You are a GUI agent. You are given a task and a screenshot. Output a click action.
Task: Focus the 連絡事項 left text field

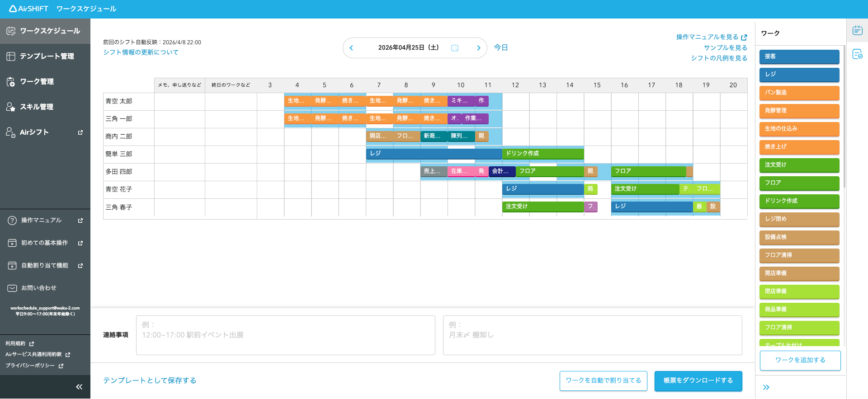[x=286, y=335]
